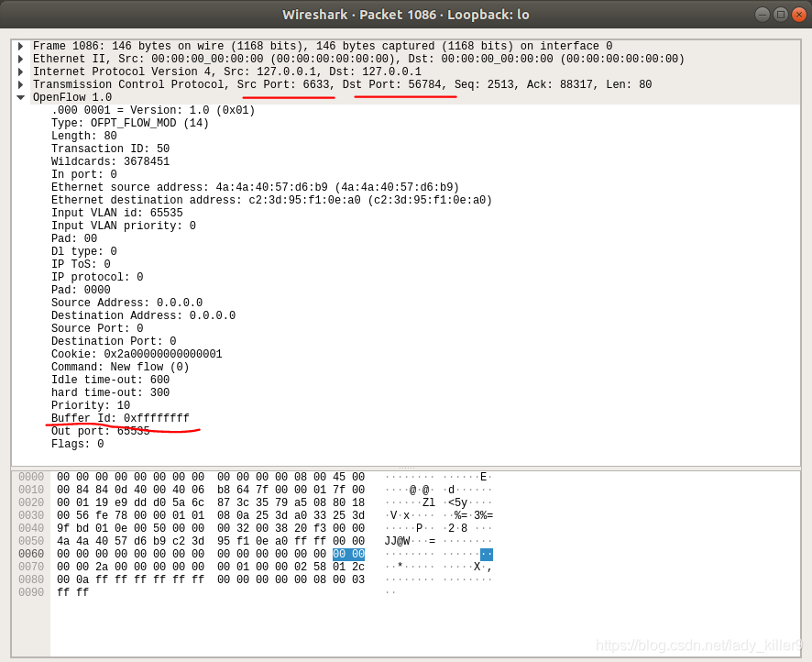The height and width of the screenshot is (662, 812).
Task: Select the IP ToS: 0 field
Action: click(81, 264)
